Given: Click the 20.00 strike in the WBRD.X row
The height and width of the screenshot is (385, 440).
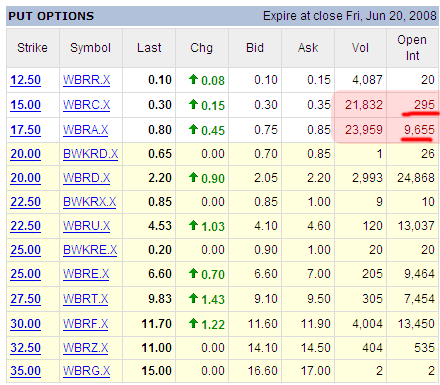Looking at the screenshot, I should point(25,178).
